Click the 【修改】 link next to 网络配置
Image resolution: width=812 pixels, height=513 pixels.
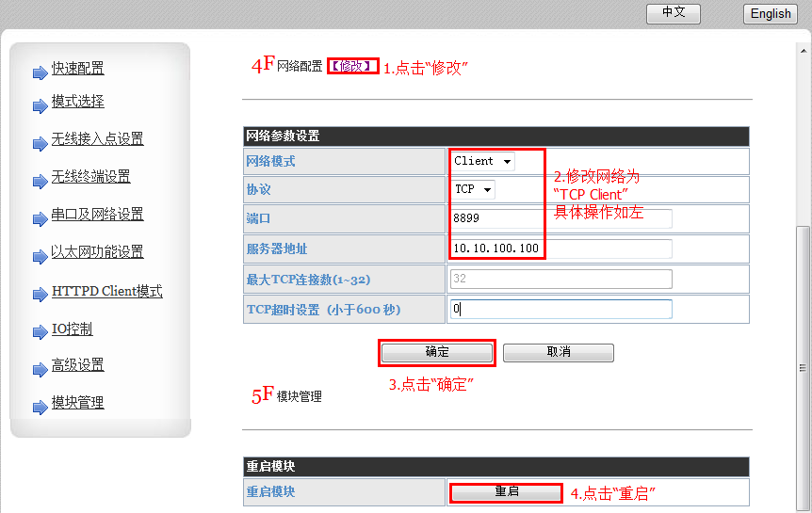point(353,66)
